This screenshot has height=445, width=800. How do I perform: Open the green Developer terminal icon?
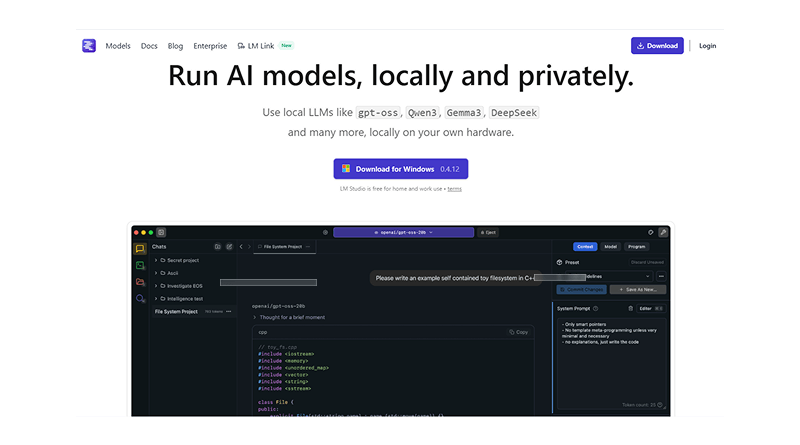[140, 265]
